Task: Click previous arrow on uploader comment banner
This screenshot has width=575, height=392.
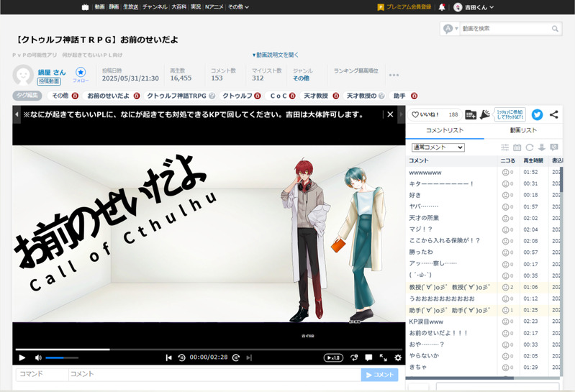Action: click(17, 114)
